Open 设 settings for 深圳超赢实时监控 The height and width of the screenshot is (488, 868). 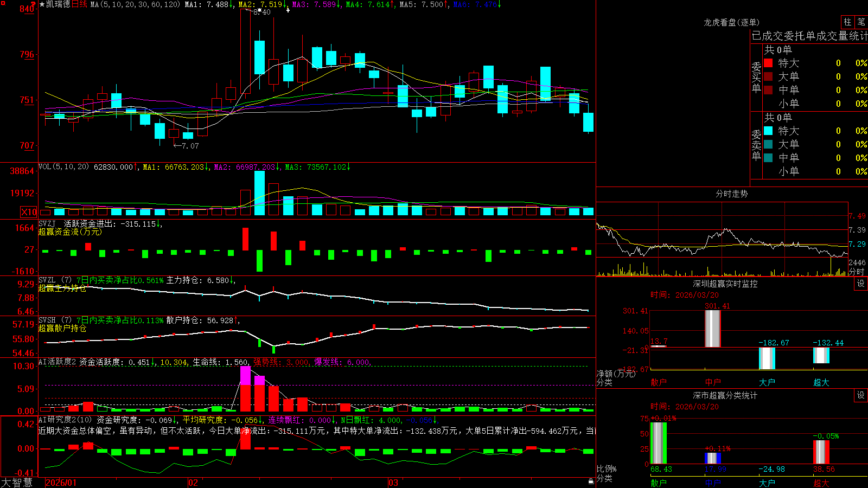pos(861,284)
